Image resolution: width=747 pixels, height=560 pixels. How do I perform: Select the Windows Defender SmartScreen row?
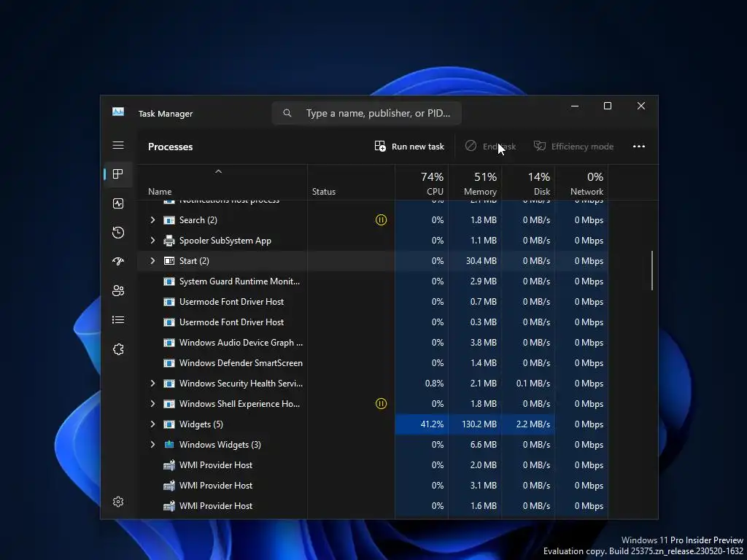[373, 363]
